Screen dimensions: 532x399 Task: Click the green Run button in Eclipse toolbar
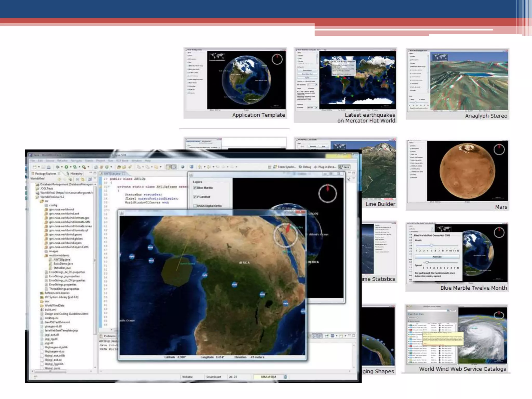click(66, 167)
